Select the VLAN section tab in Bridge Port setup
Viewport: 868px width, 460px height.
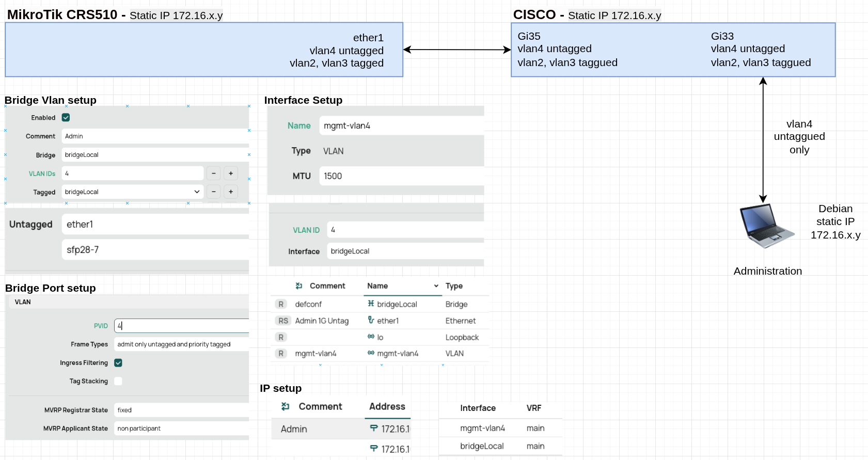pos(23,302)
